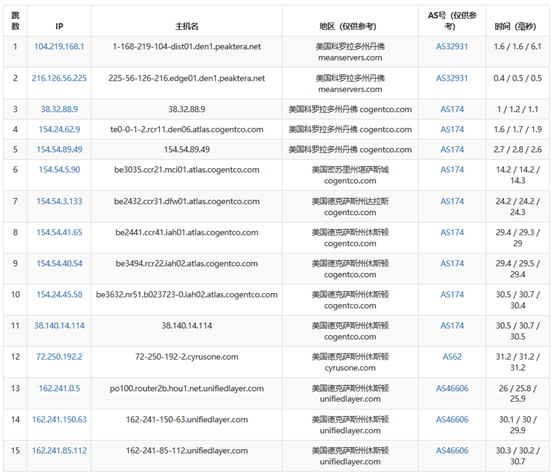Click AS174 link in hop 7 row

point(452,201)
